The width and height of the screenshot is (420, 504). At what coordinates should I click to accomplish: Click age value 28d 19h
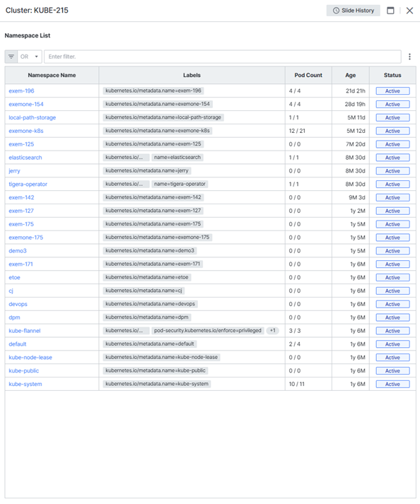[x=355, y=104]
